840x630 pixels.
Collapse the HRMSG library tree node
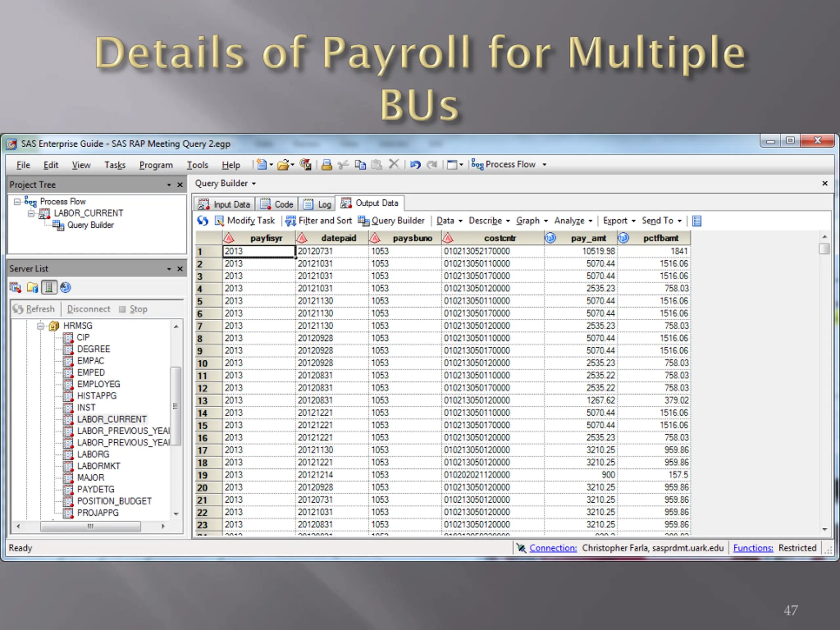[41, 326]
